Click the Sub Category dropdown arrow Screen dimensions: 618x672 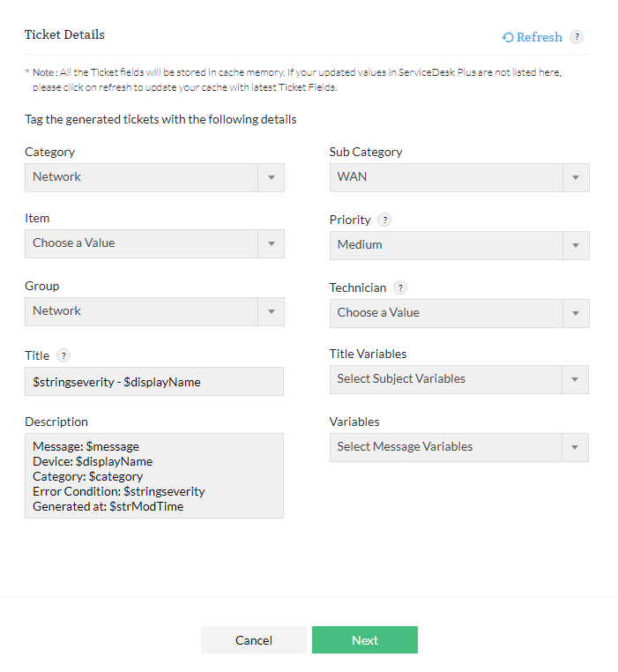[576, 177]
